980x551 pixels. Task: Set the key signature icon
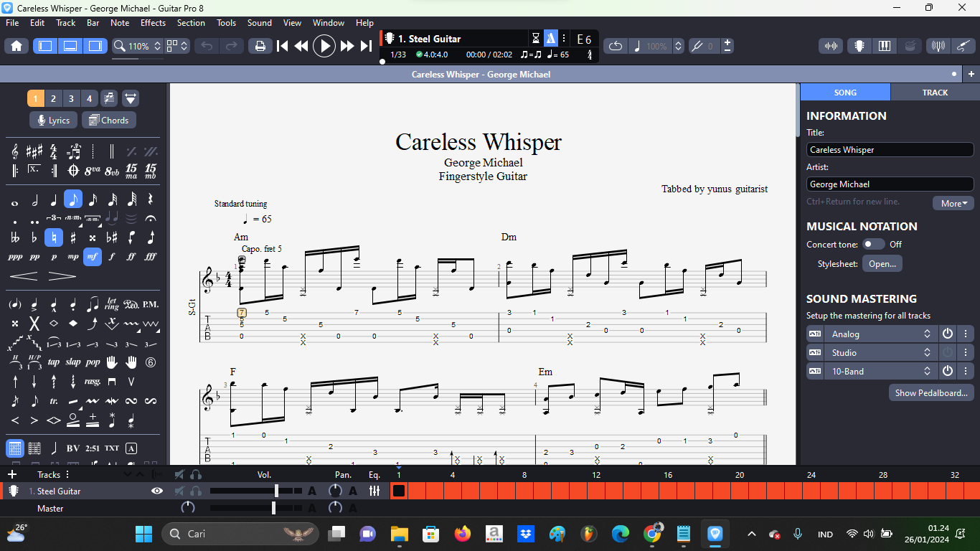(x=34, y=151)
